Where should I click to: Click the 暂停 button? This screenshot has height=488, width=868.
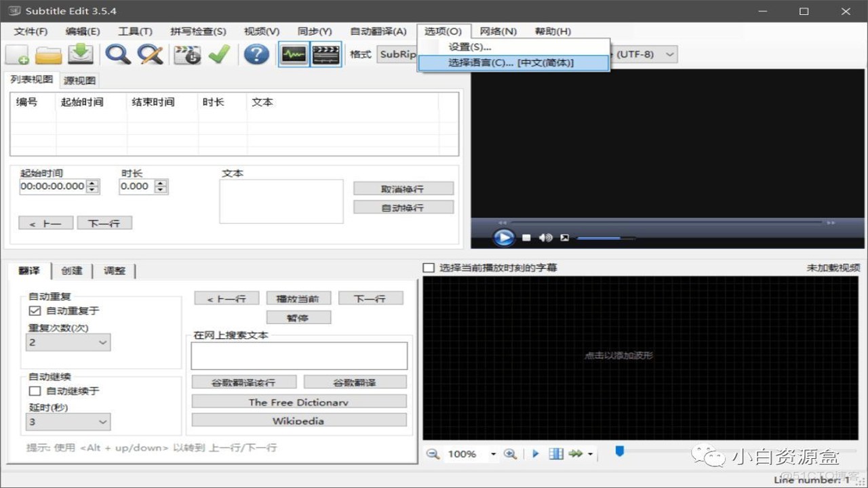[x=298, y=317]
